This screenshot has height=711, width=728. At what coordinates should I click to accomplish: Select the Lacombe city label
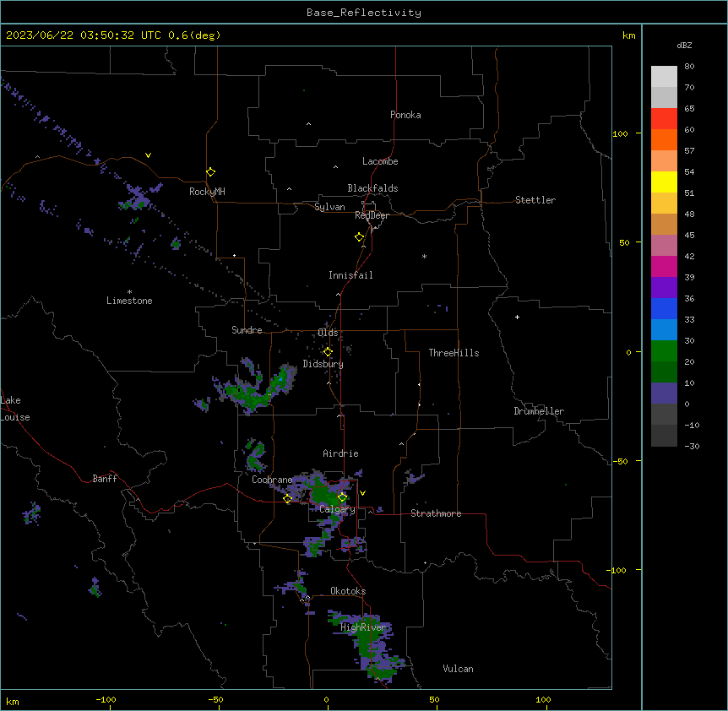[x=380, y=161]
